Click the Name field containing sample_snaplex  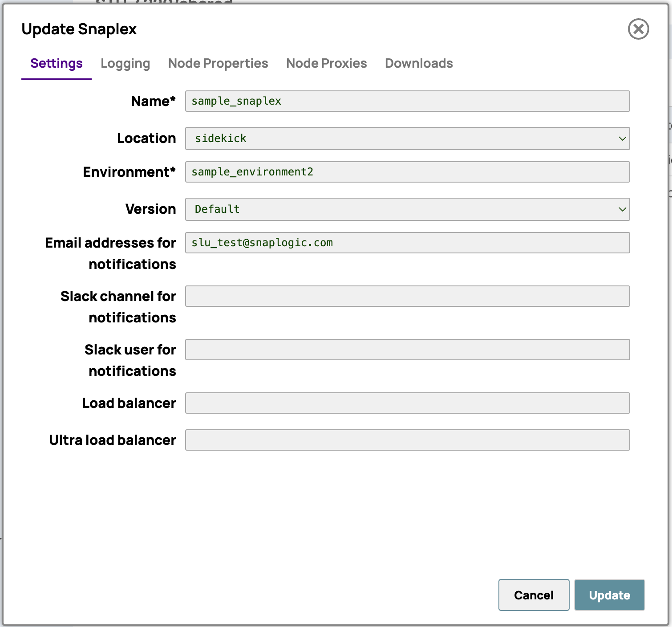click(407, 101)
